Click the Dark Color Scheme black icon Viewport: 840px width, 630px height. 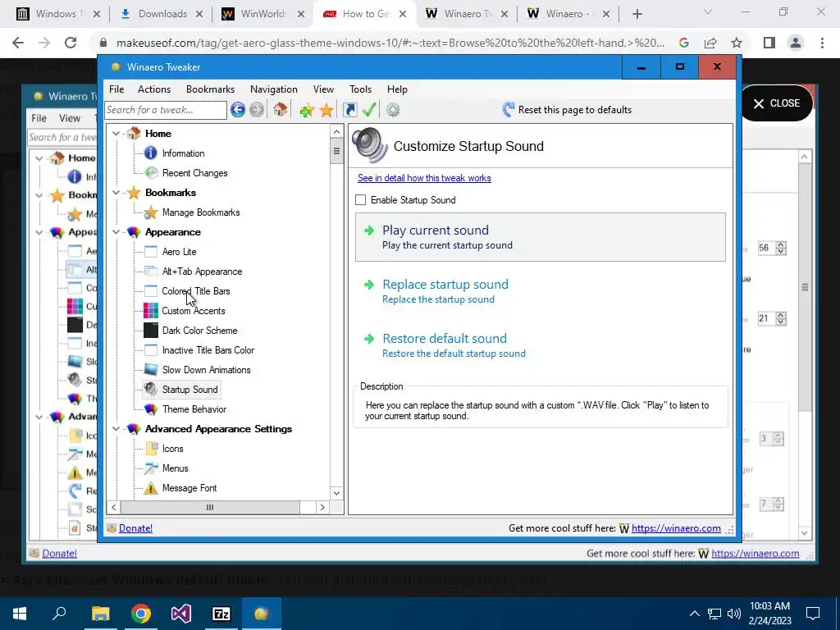(x=151, y=330)
